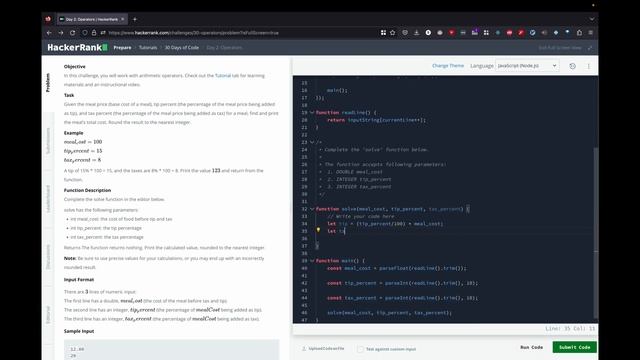
Task: Open the Prepare breadcrumb link
Action: pos(122,48)
